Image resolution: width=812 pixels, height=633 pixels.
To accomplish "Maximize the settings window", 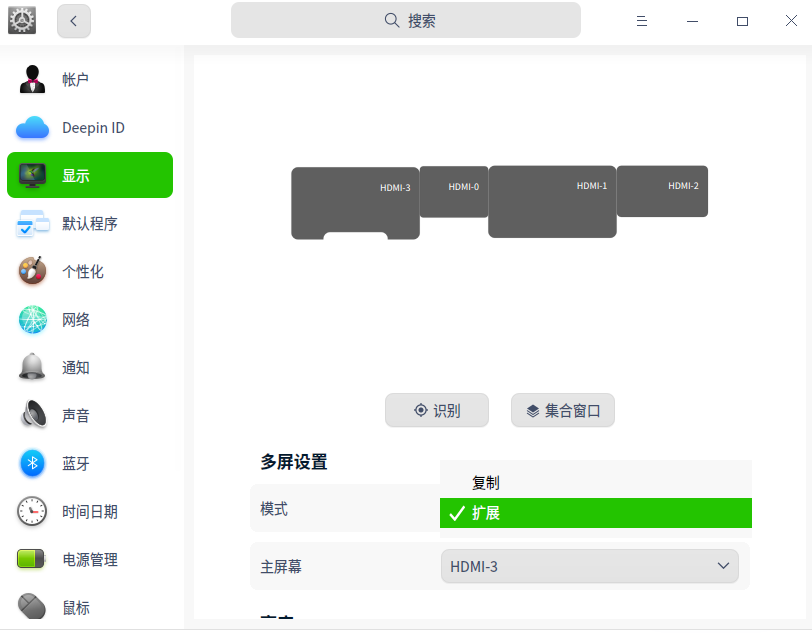I will tap(742, 21).
